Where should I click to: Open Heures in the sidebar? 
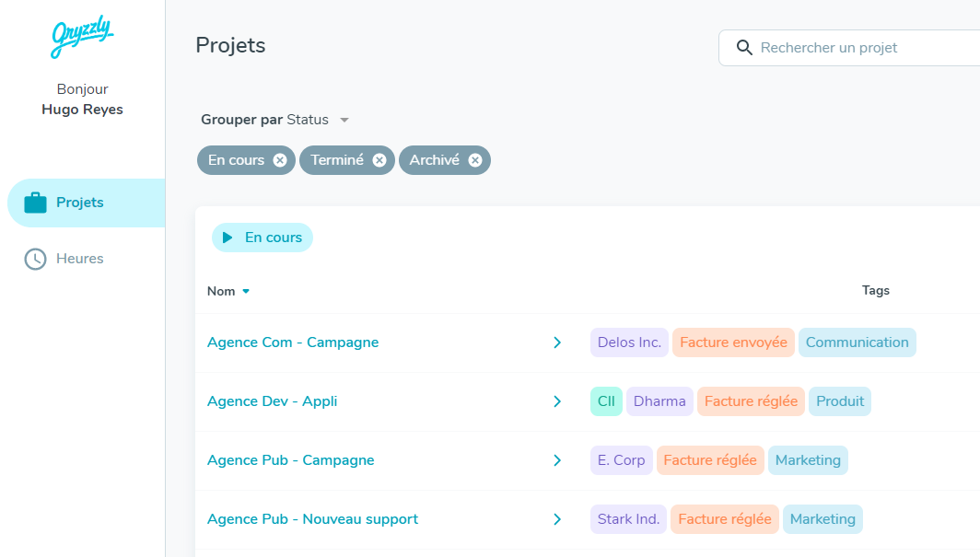[x=64, y=259]
